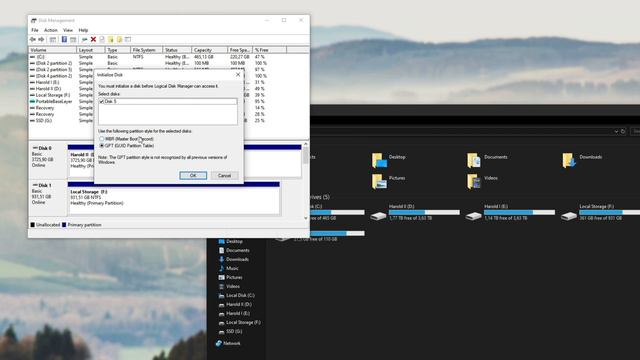640x360 pixels.
Task: Sort by the Capacity column header
Action: click(209, 50)
